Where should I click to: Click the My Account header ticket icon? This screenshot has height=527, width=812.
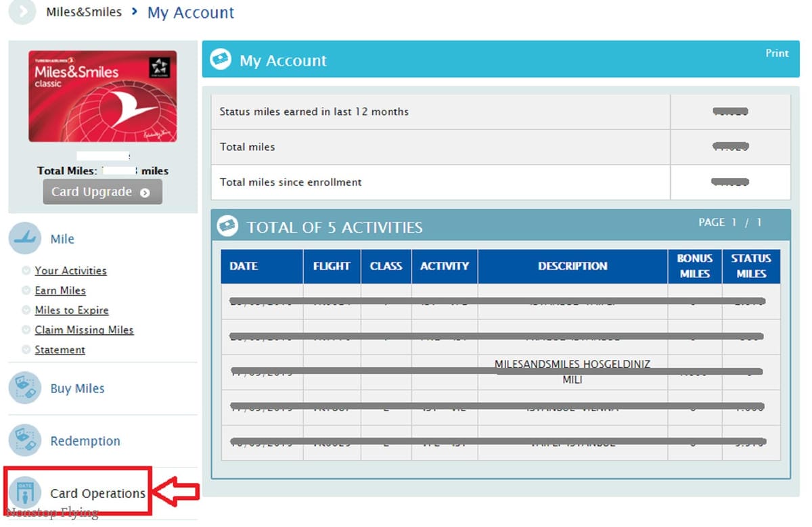[x=221, y=60]
